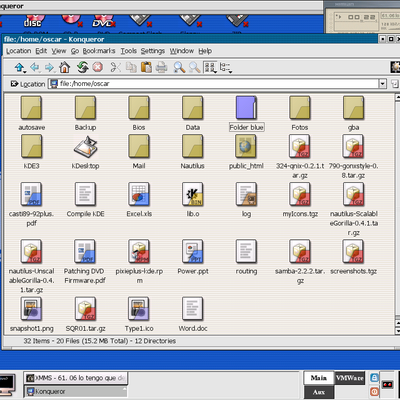Open the View menu
The width and height of the screenshot is (400, 400).
click(x=59, y=51)
